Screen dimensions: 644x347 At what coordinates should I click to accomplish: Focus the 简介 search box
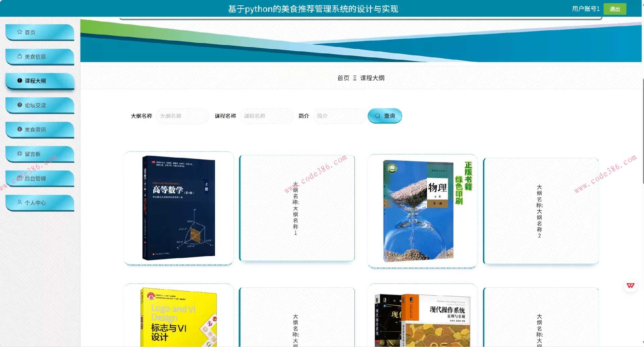339,115
